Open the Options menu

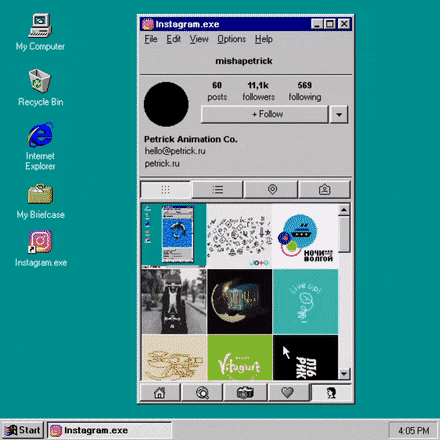click(231, 39)
